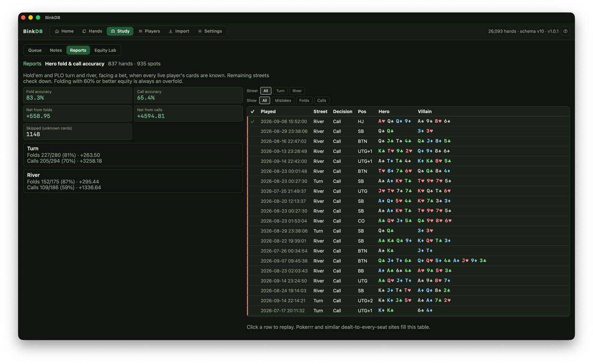Click the Hero column header
This screenshot has height=364, width=593.
click(x=384, y=111)
